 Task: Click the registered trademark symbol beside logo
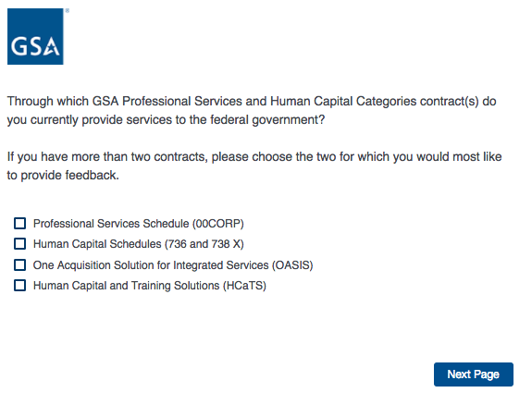pyautogui.click(x=68, y=11)
